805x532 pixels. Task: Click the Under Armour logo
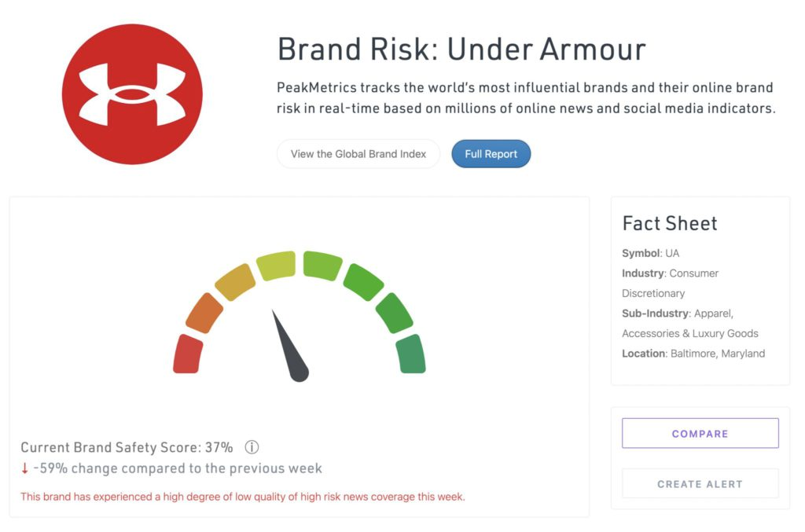click(x=132, y=94)
